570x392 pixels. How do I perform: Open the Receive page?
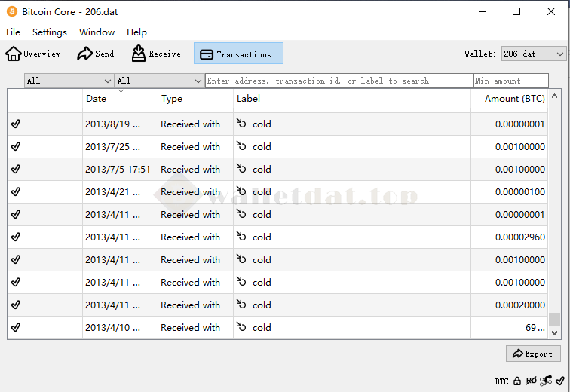coord(157,54)
